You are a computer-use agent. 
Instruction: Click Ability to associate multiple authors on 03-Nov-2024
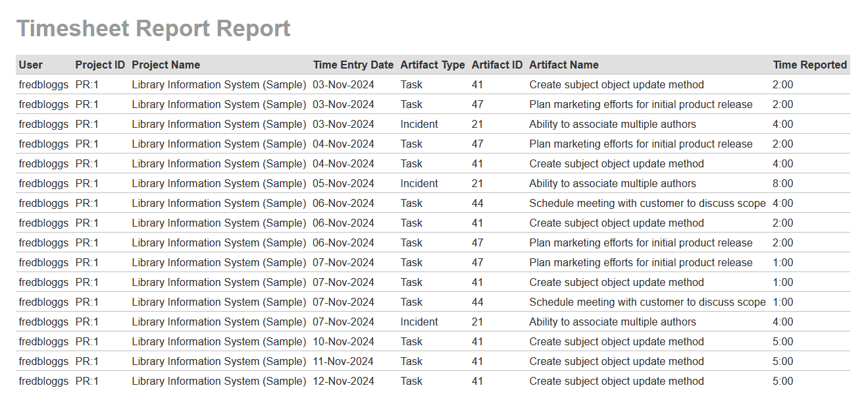(612, 124)
